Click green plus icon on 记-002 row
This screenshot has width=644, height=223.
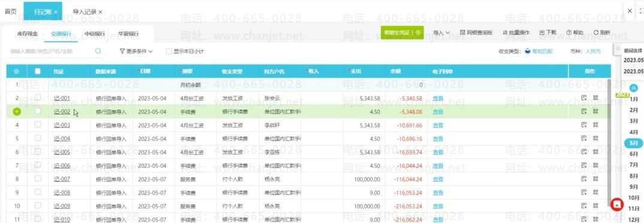[x=17, y=111]
